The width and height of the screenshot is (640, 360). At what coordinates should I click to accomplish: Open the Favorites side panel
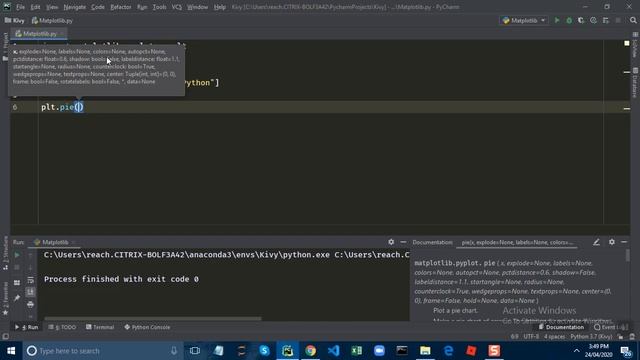coord(5,299)
